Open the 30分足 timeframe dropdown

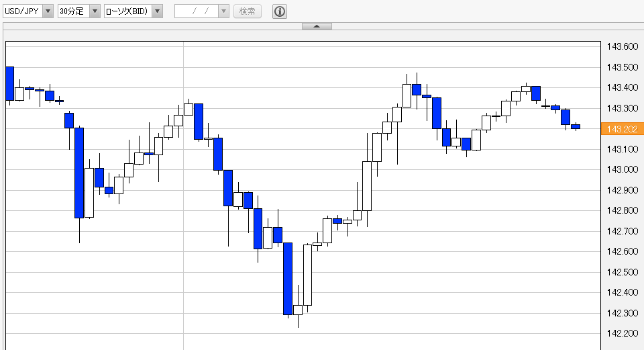click(x=95, y=11)
